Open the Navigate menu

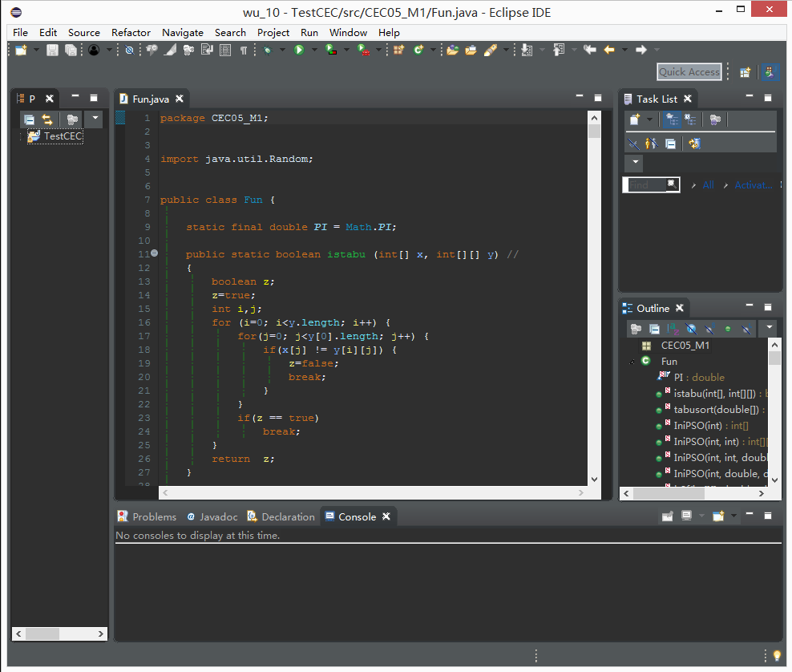click(182, 33)
